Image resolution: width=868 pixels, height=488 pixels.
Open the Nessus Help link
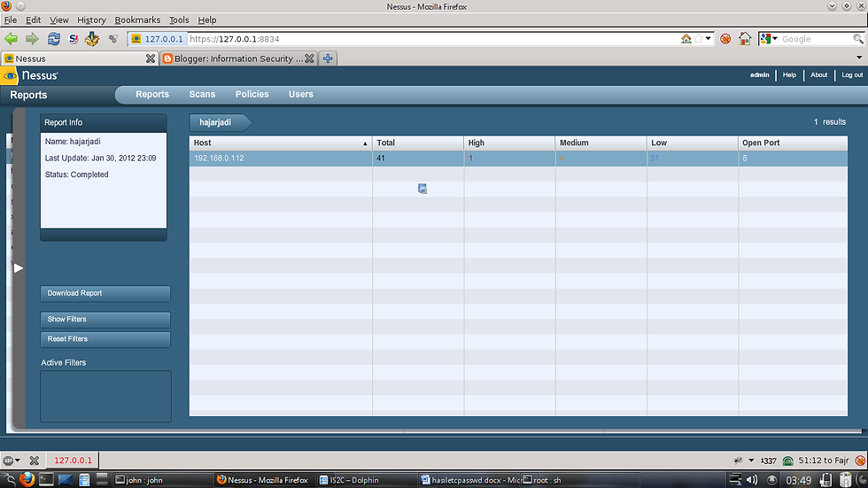click(789, 74)
